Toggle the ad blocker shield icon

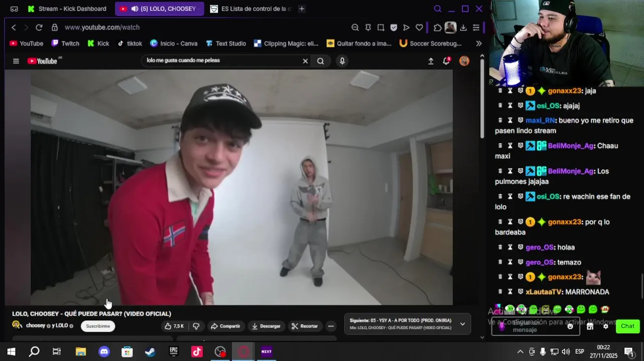(394, 28)
